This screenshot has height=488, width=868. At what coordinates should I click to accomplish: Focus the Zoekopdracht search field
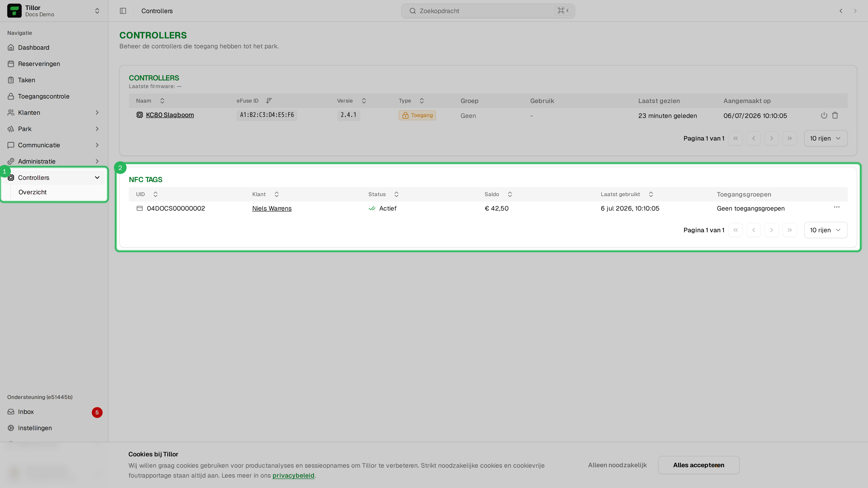point(488,11)
